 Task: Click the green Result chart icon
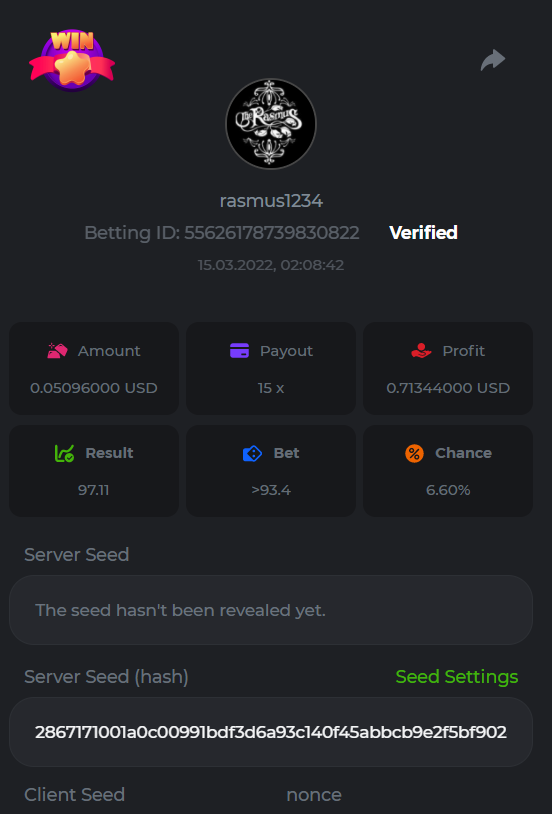click(64, 453)
